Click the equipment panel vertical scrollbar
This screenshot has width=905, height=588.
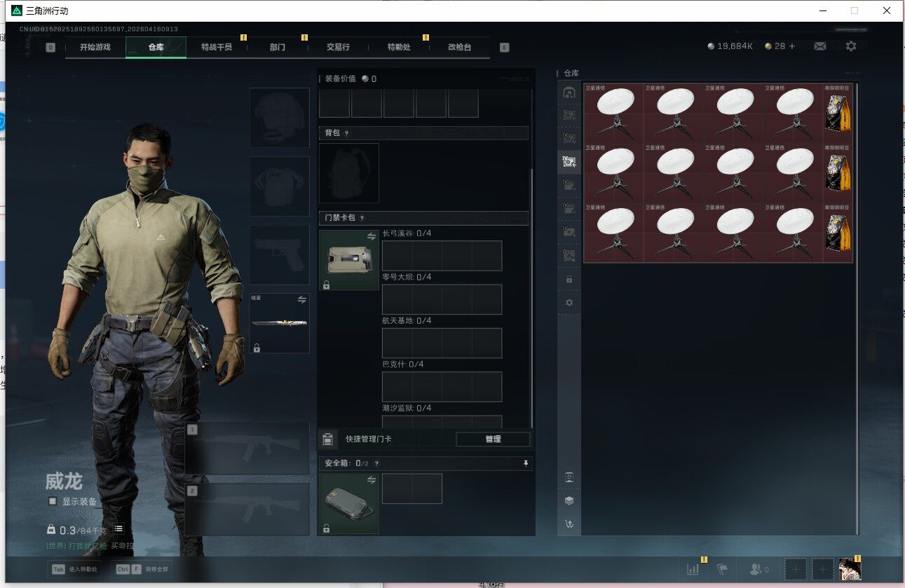532,298
